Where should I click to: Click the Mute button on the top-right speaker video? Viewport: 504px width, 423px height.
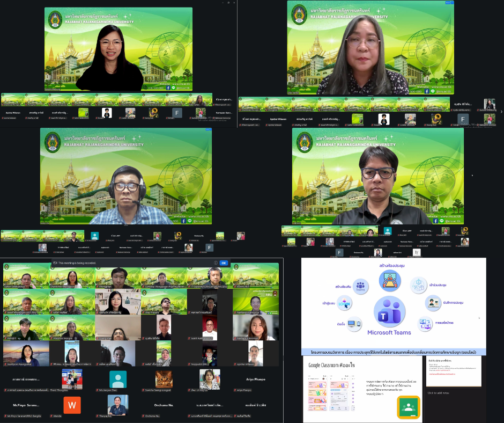coord(448,3)
